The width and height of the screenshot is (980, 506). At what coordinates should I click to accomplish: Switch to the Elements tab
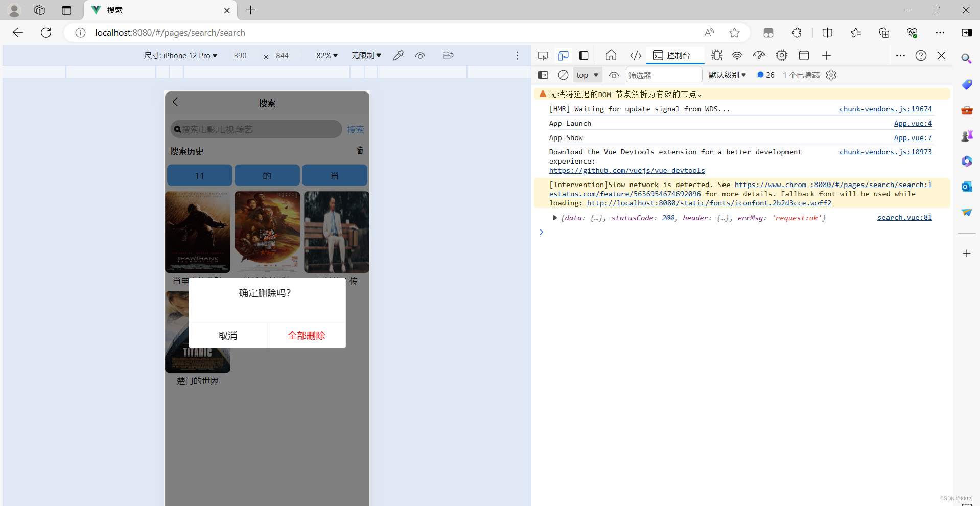pyautogui.click(x=636, y=55)
